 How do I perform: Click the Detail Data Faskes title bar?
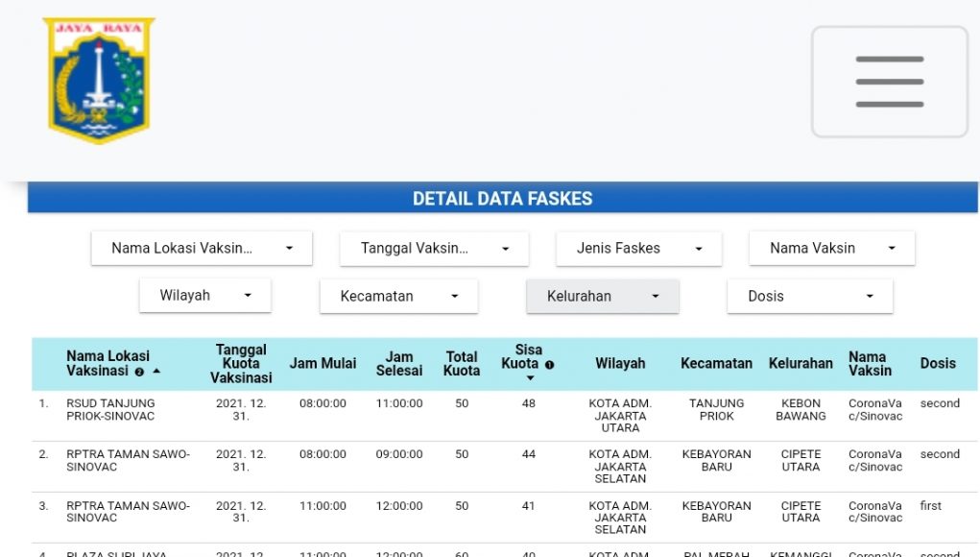pos(502,199)
